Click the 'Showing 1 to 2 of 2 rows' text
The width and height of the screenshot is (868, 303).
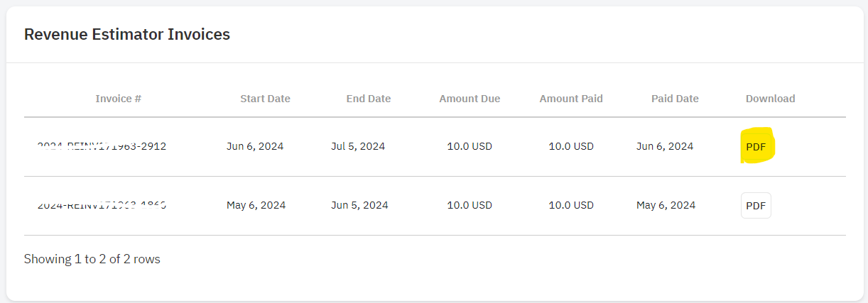click(92, 259)
